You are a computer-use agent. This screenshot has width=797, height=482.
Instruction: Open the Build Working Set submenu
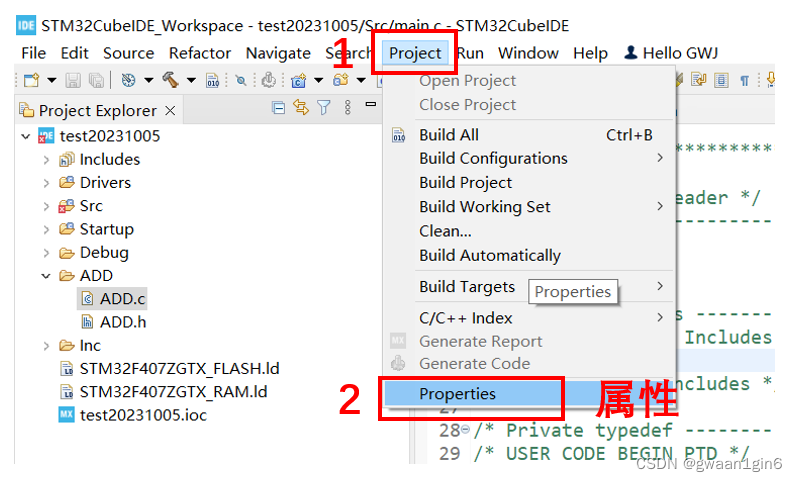pos(529,206)
